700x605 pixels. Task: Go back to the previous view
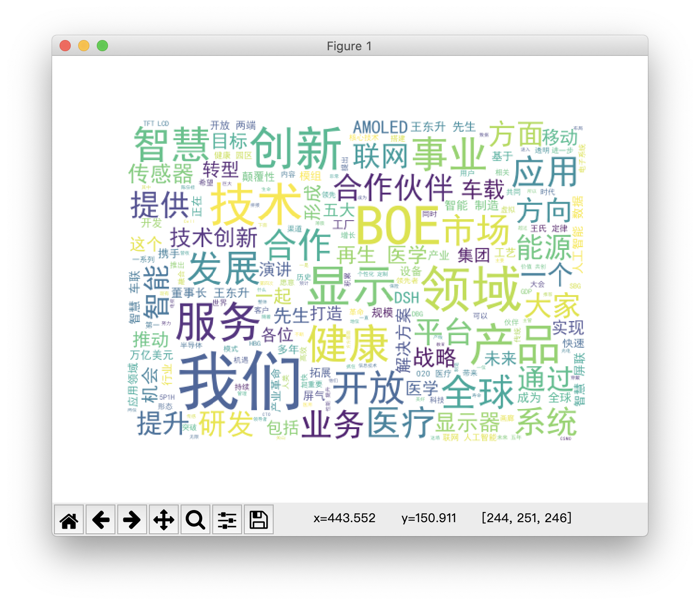(x=101, y=519)
